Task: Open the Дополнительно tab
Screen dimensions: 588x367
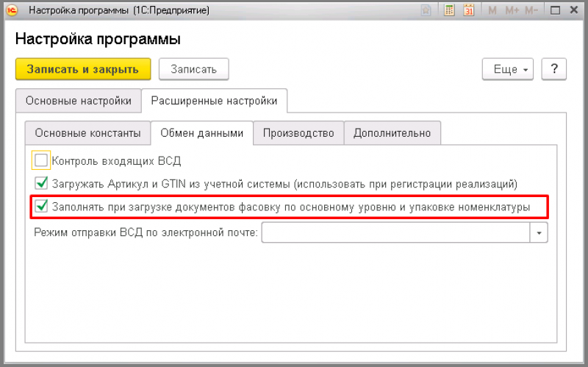Action: point(392,133)
